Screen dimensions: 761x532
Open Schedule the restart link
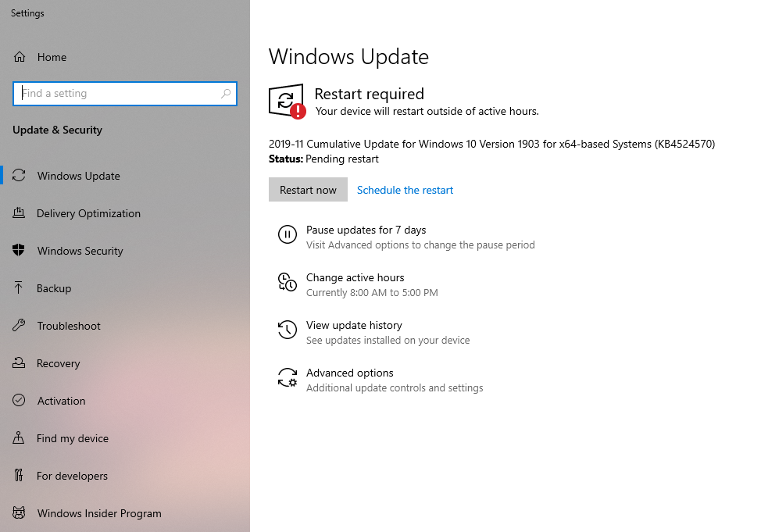click(405, 190)
